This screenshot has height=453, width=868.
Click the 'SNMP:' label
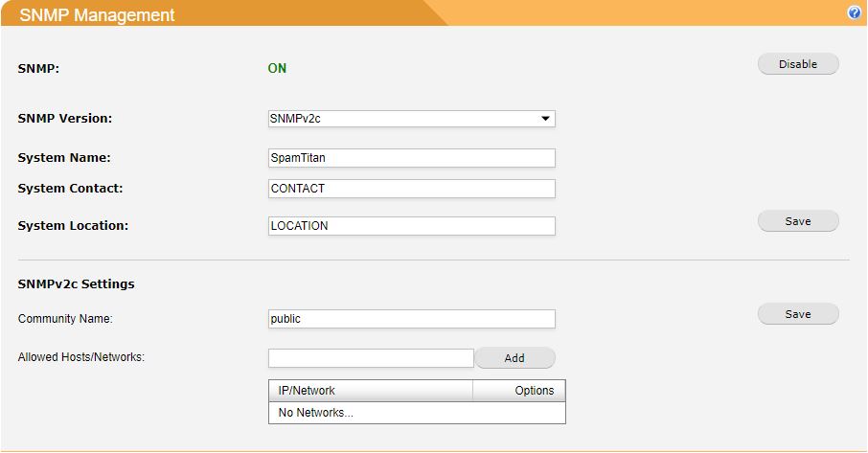(x=38, y=69)
